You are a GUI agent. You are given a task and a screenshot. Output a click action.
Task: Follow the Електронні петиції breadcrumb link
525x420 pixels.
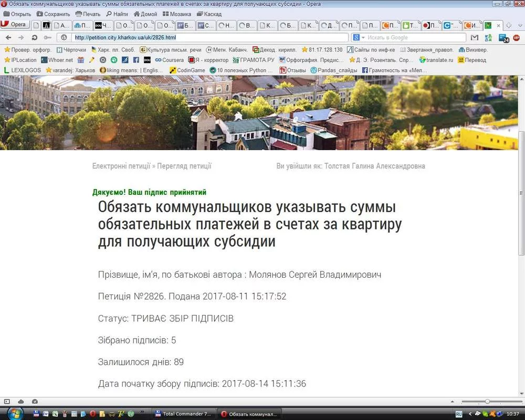tap(121, 166)
